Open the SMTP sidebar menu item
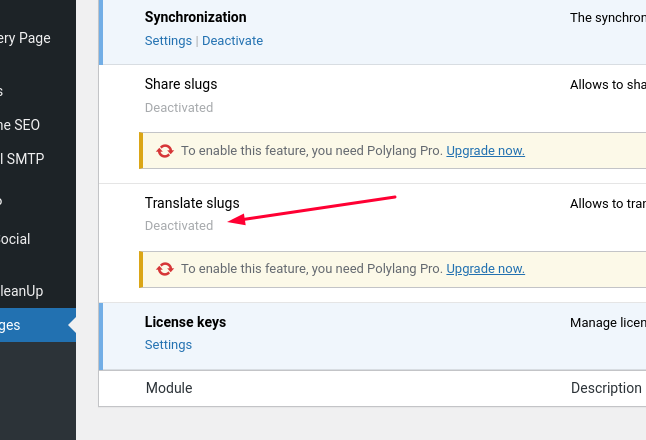Screen dimensions: 646x440 [x=22, y=159]
